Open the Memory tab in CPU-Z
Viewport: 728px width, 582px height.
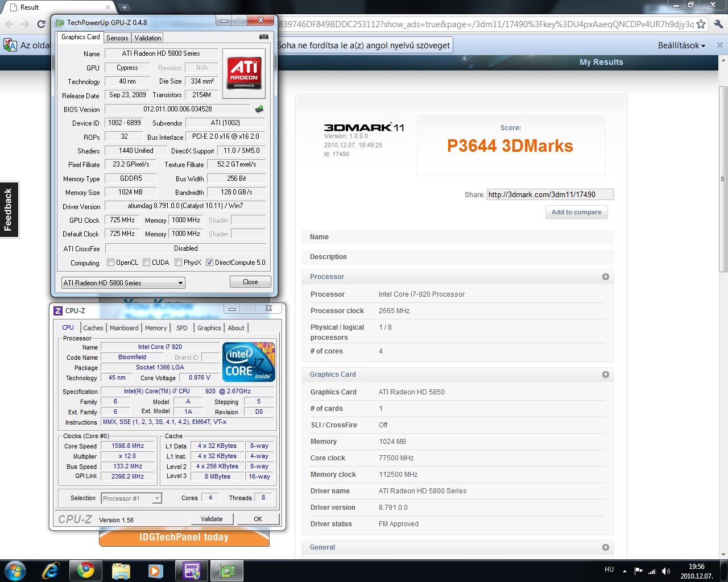coord(156,328)
